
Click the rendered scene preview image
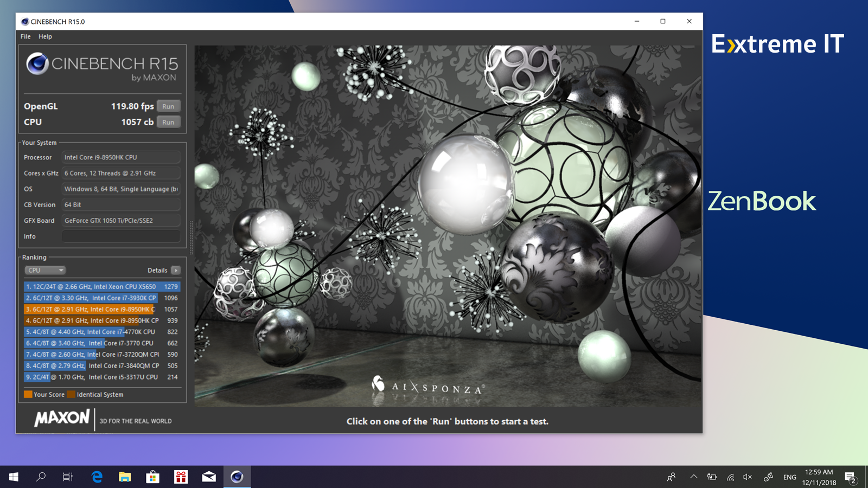tap(448, 226)
